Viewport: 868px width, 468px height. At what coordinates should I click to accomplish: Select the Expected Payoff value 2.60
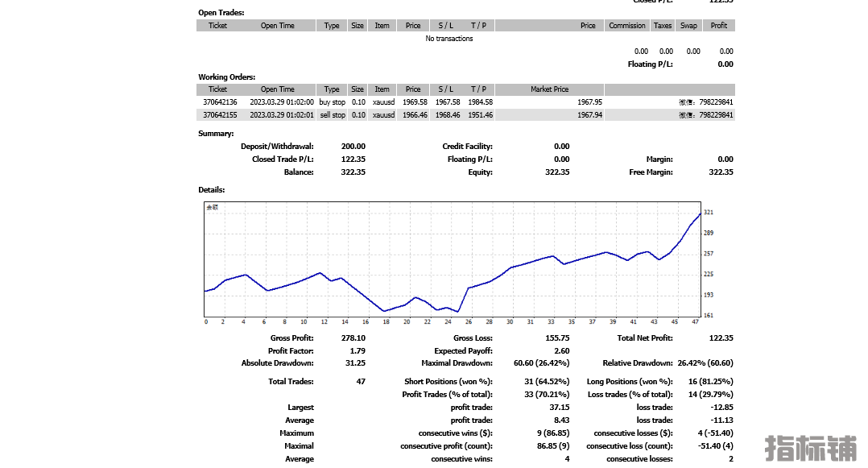pos(562,350)
